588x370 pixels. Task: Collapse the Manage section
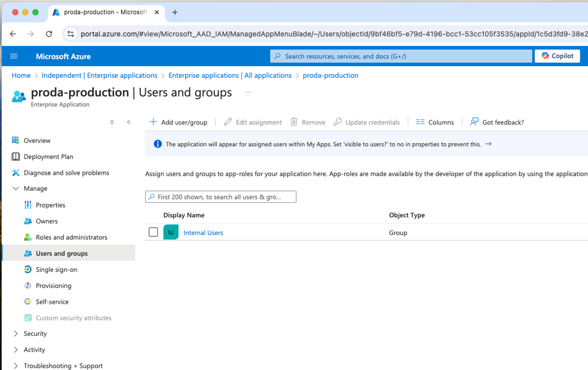pyautogui.click(x=16, y=189)
